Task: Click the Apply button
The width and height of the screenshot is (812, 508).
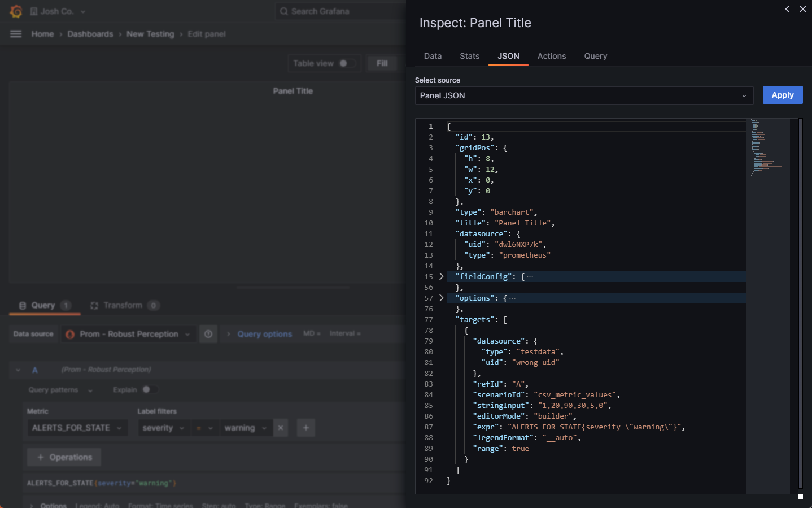Action: [783, 95]
